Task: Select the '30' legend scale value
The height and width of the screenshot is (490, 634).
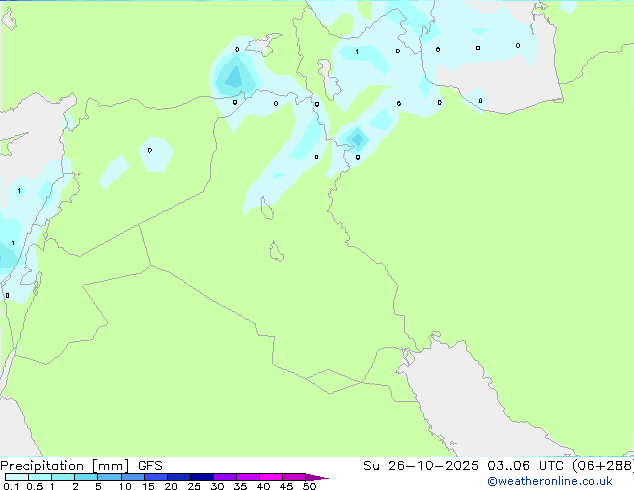Action: pyautogui.click(x=217, y=486)
